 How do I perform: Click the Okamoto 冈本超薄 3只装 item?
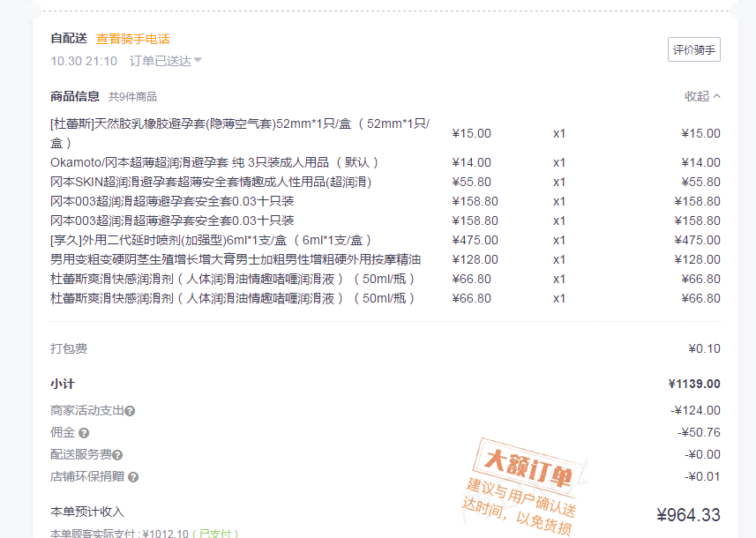point(214,162)
